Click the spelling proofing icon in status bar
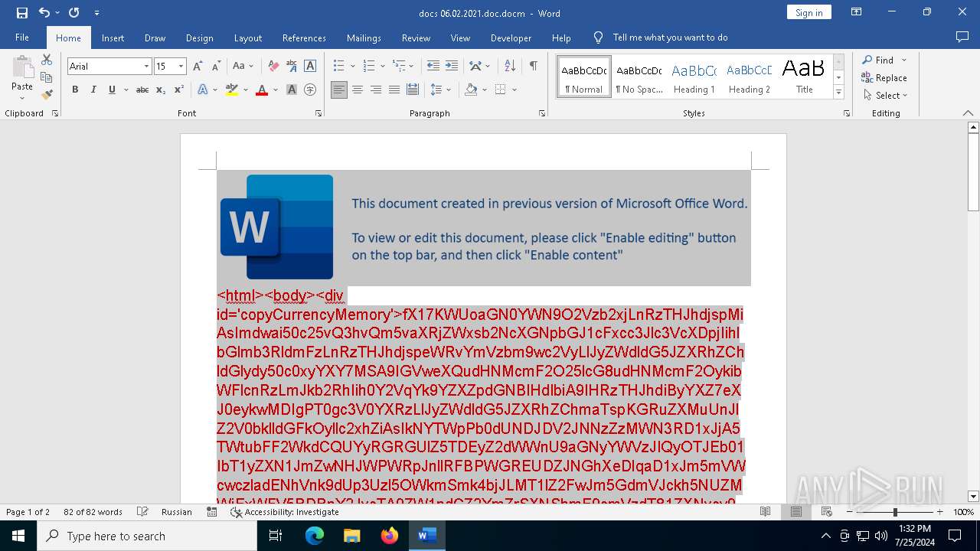The image size is (980, 551). tap(142, 512)
